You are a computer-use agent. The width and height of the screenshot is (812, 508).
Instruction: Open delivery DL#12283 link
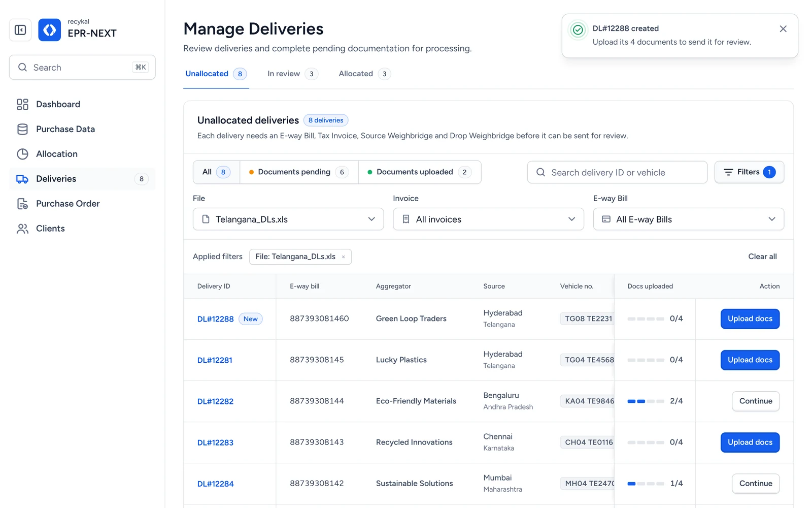click(x=215, y=442)
